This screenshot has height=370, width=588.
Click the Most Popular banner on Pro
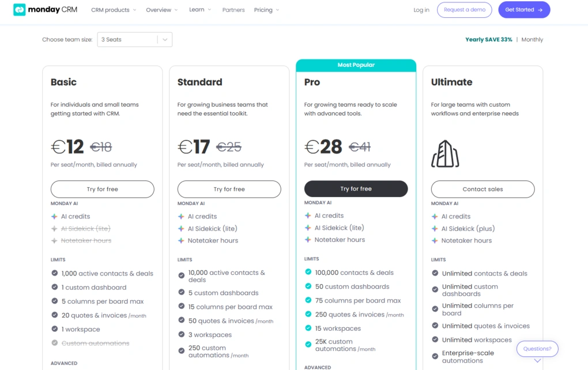click(x=356, y=65)
